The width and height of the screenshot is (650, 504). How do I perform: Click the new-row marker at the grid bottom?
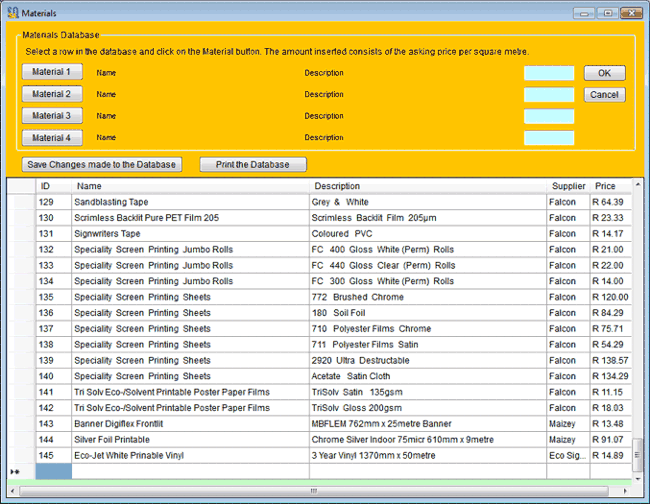click(x=16, y=471)
